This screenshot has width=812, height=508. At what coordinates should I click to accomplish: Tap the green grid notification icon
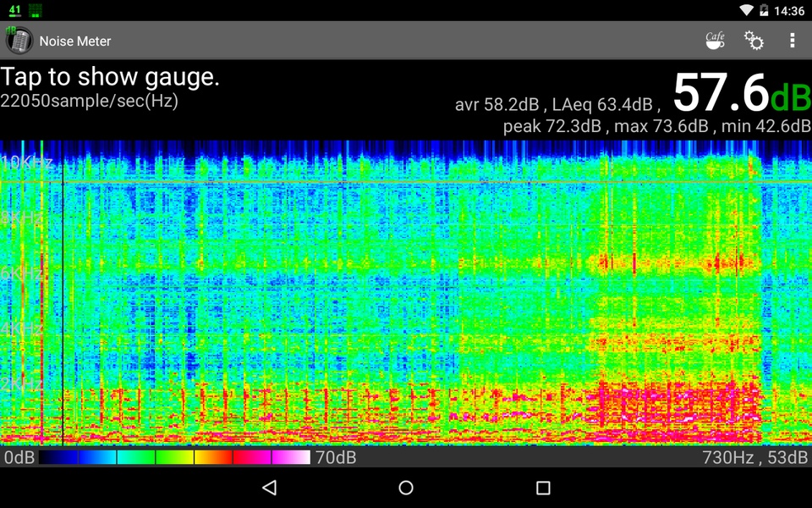pos(36,10)
